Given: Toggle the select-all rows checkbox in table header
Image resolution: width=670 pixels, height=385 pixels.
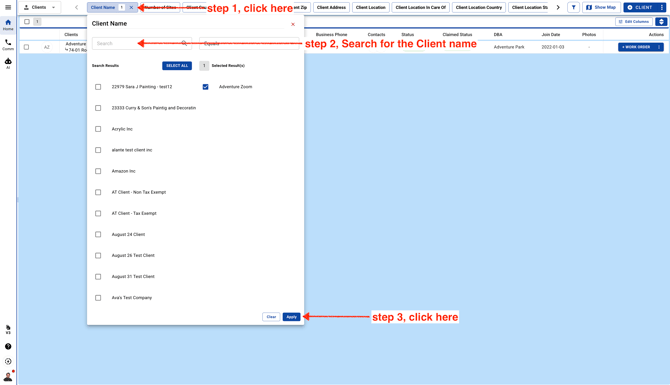Looking at the screenshot, I should (x=27, y=21).
